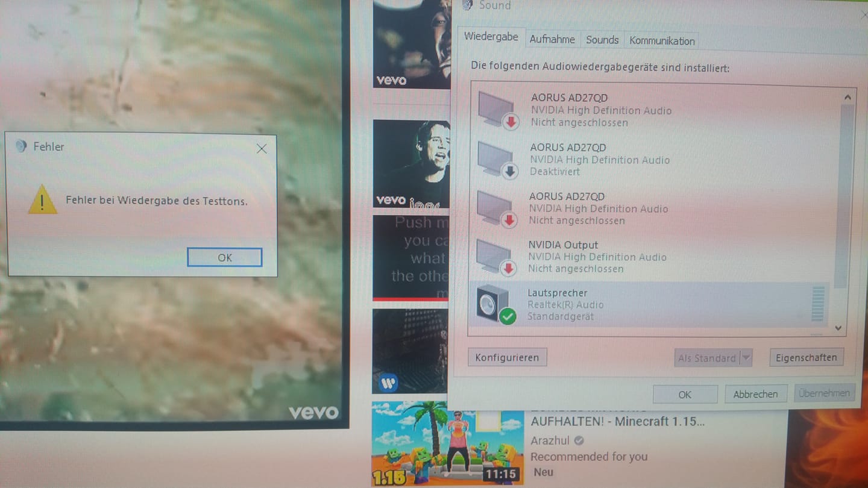Click the Als Standard button

[706, 358]
